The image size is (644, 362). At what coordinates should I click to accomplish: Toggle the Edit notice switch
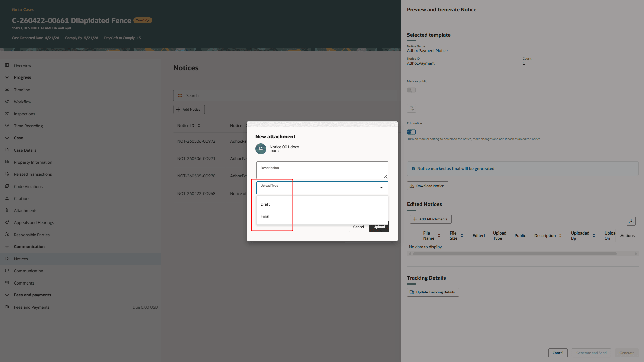point(411,132)
